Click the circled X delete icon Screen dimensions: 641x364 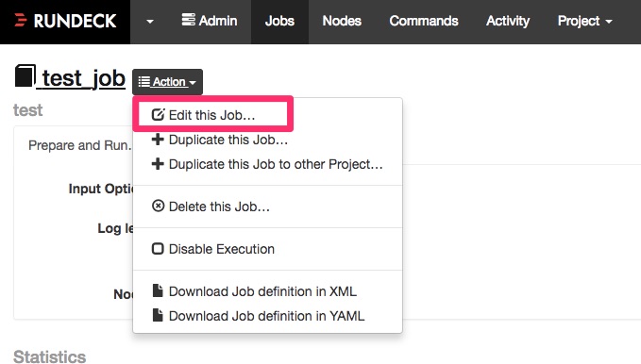click(158, 206)
